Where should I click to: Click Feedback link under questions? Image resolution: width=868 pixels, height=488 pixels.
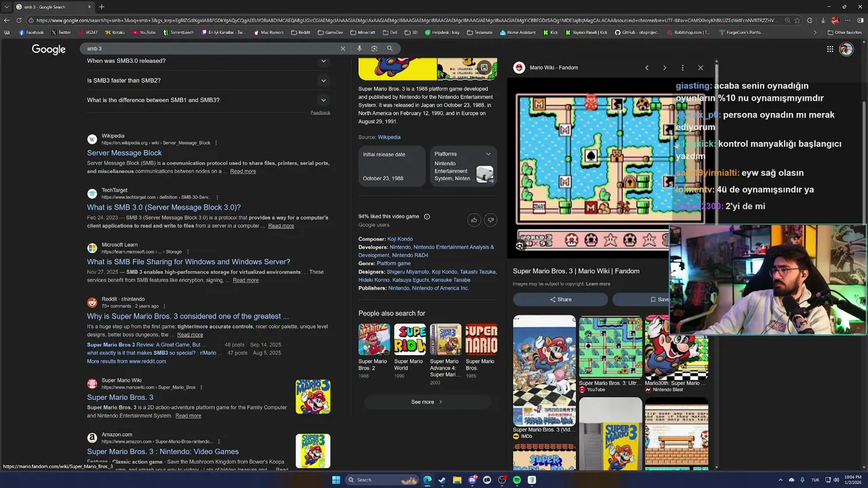[x=320, y=113]
